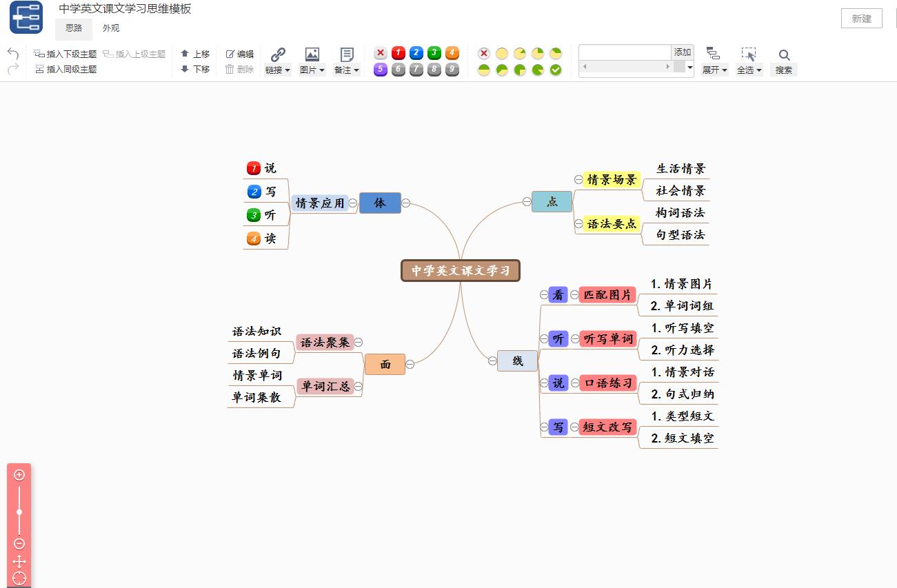Open the 全选 select-all dropdown
The image size is (897, 588).
click(x=749, y=70)
